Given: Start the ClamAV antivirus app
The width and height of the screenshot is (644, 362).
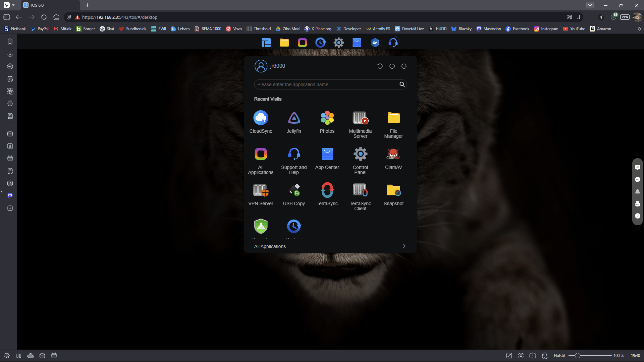Looking at the screenshot, I should 393,158.
